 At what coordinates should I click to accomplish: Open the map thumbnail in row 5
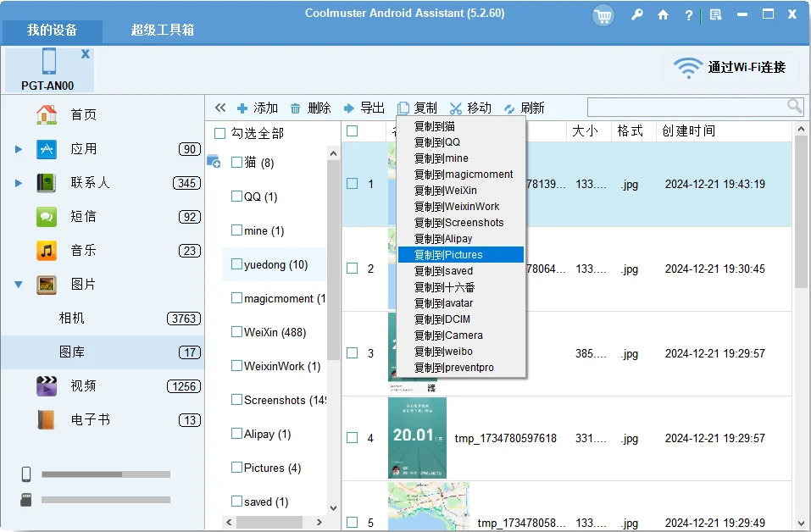pyautogui.click(x=429, y=507)
